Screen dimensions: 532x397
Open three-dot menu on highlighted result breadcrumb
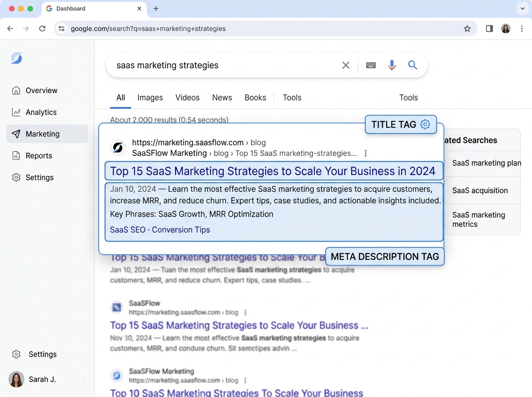pos(365,153)
